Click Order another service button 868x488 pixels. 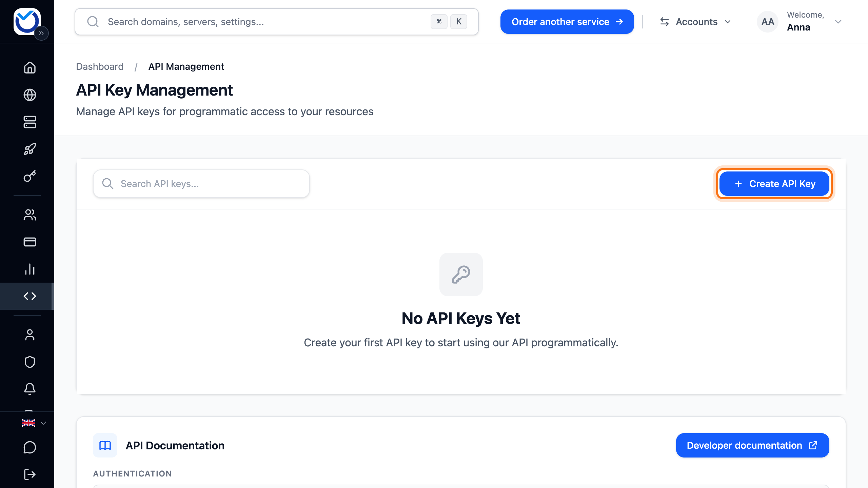(567, 22)
